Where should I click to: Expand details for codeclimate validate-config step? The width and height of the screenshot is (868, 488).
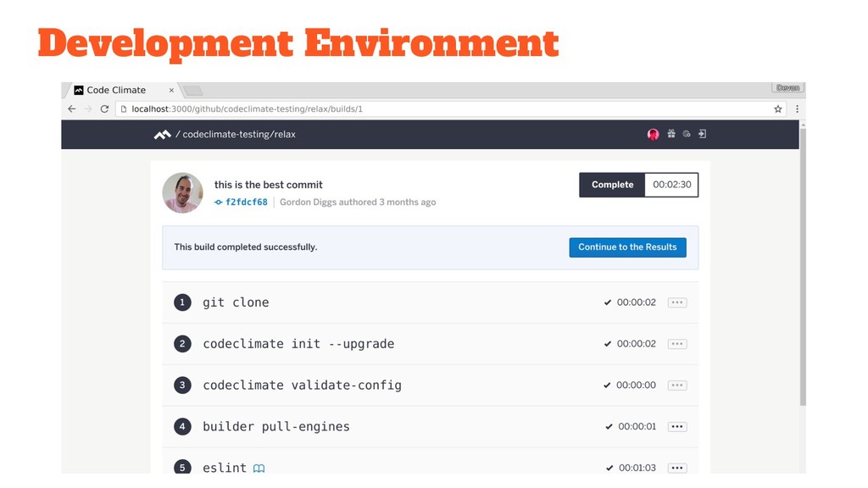677,385
